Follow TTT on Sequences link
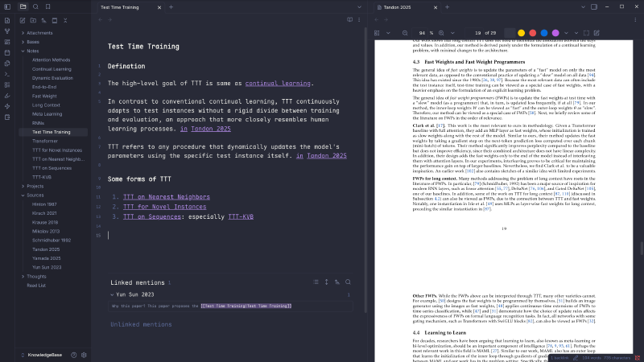 pos(152,216)
